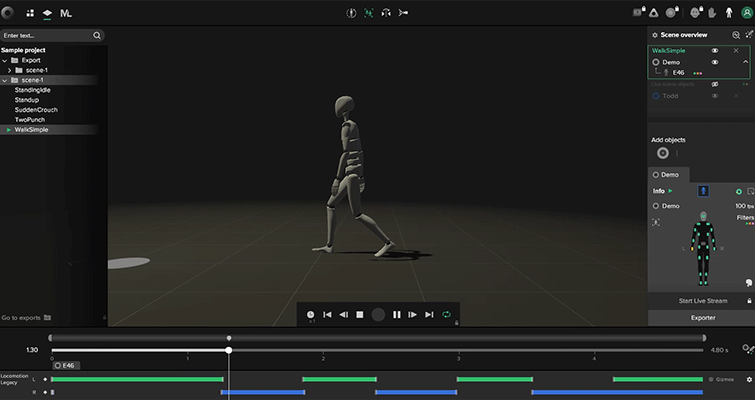Click the actor focus frame icon beside body
The image size is (755, 400).
[x=656, y=222]
